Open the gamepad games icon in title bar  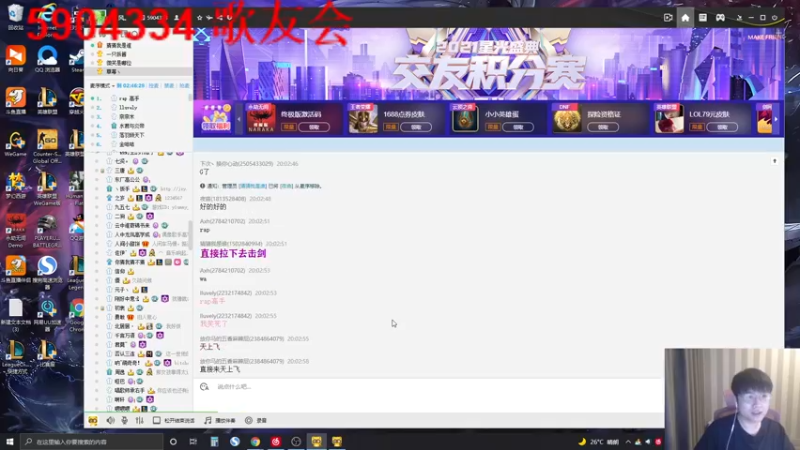(720, 17)
